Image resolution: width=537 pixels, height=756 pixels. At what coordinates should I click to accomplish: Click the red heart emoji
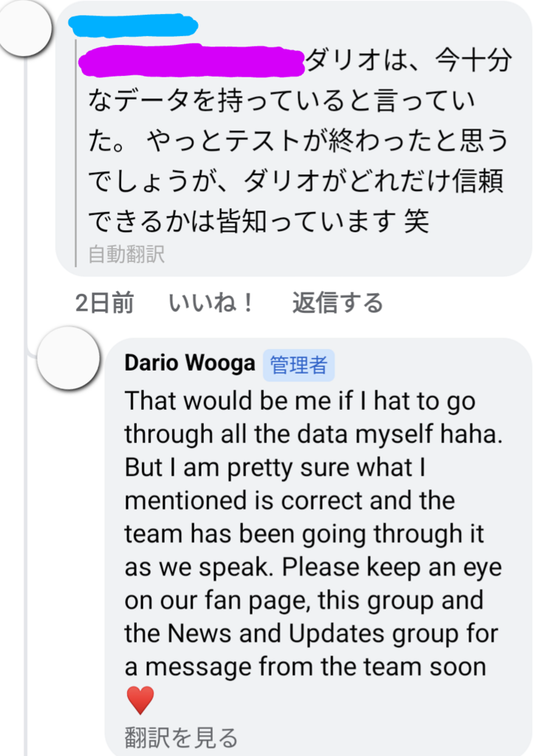140,700
